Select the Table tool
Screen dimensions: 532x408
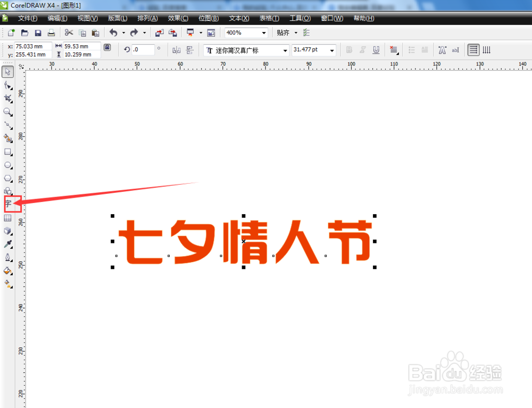click(x=8, y=218)
